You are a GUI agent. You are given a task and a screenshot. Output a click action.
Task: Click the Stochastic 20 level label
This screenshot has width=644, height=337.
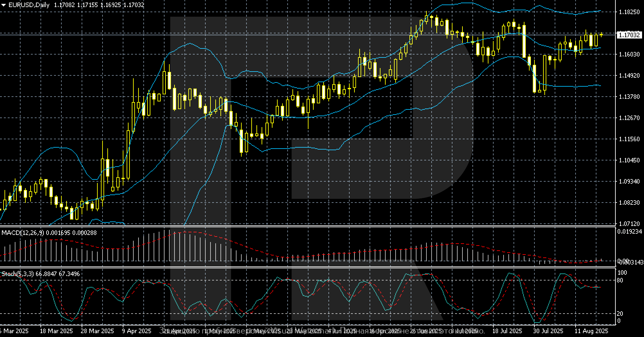tap(620, 314)
